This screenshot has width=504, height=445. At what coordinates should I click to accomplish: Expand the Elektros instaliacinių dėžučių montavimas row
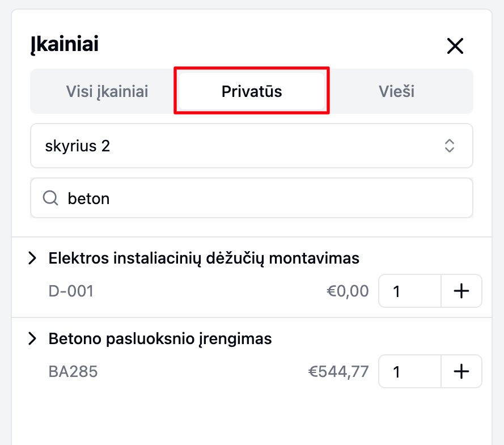(x=33, y=258)
